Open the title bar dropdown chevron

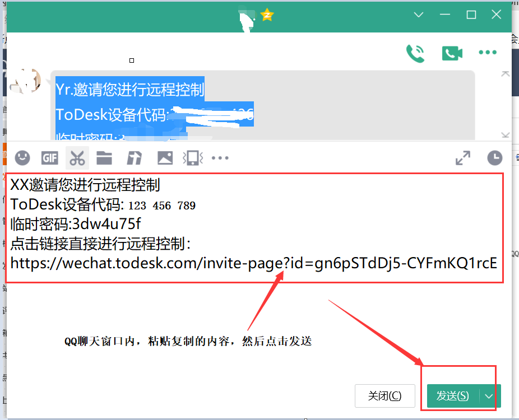point(419,15)
